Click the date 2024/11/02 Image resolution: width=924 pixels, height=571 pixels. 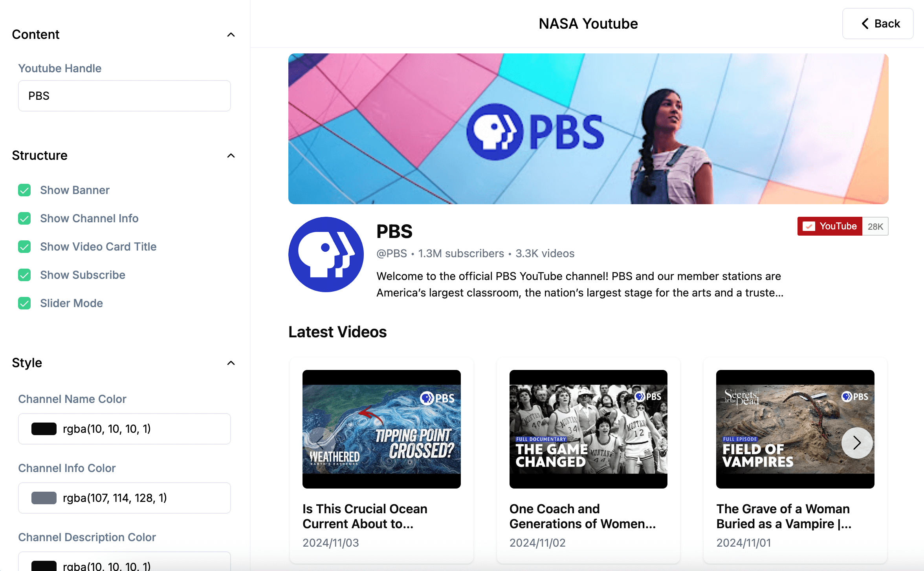537,543
